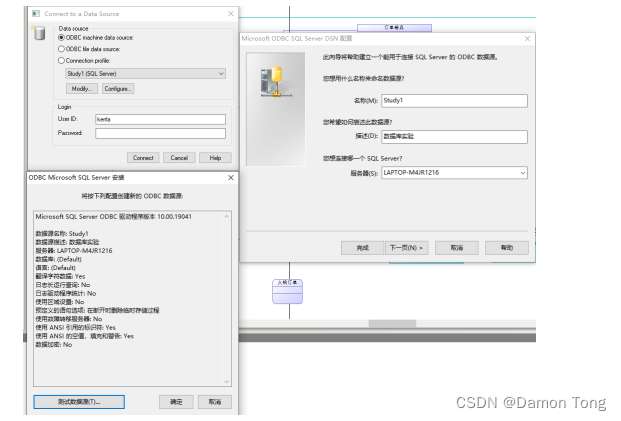Click the Connect button

[x=143, y=158]
